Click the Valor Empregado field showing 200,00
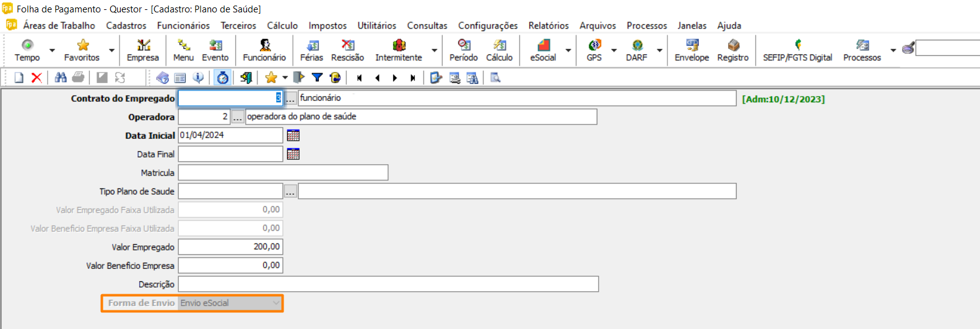Viewport: 980px width, 329px height. point(230,247)
